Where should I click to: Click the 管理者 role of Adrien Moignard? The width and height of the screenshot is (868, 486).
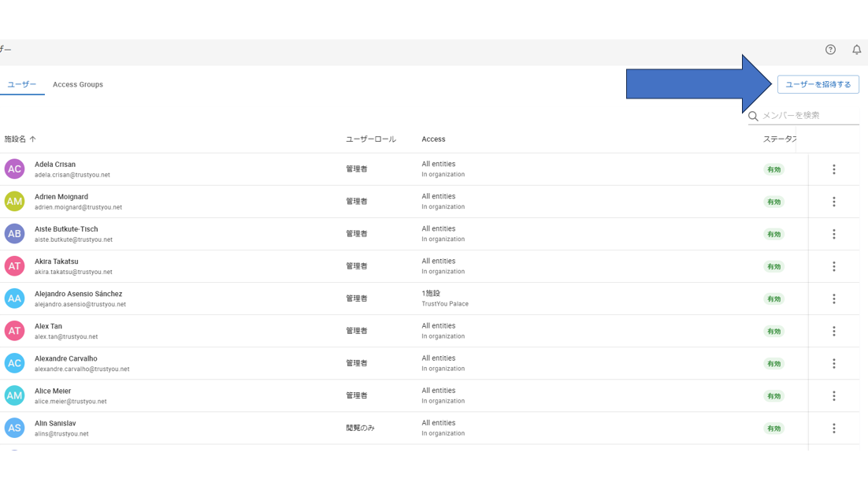click(x=357, y=202)
